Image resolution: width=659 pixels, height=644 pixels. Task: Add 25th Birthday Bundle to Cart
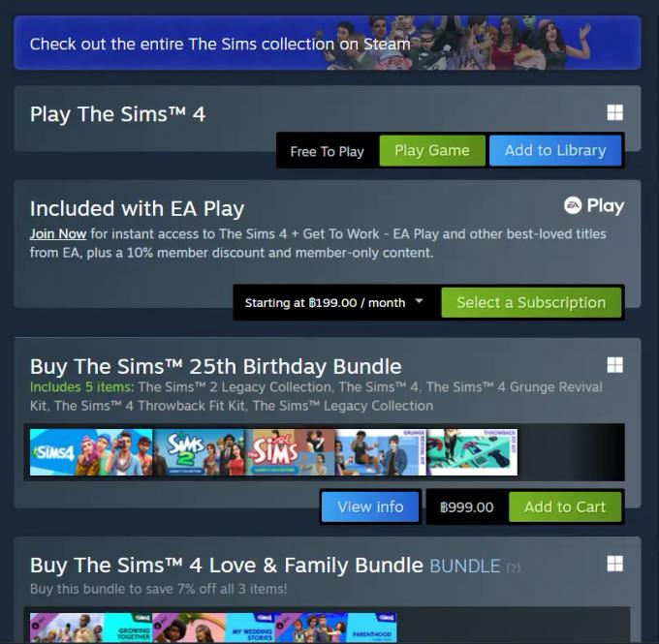565,506
